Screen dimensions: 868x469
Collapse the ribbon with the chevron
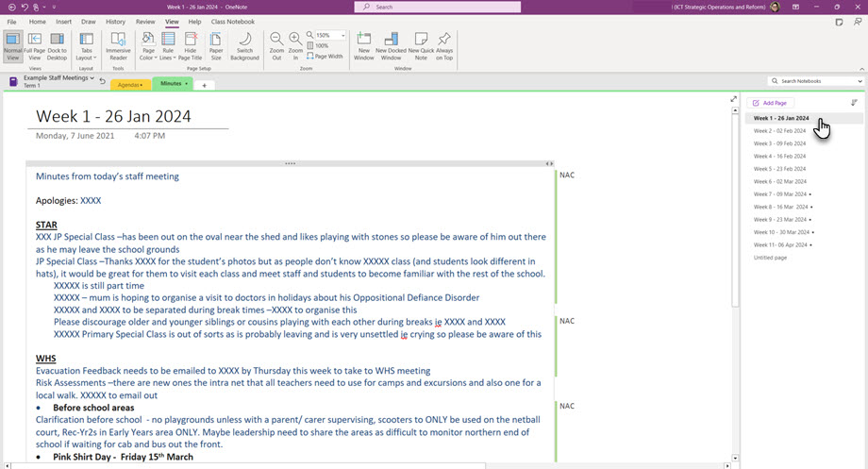(x=861, y=69)
